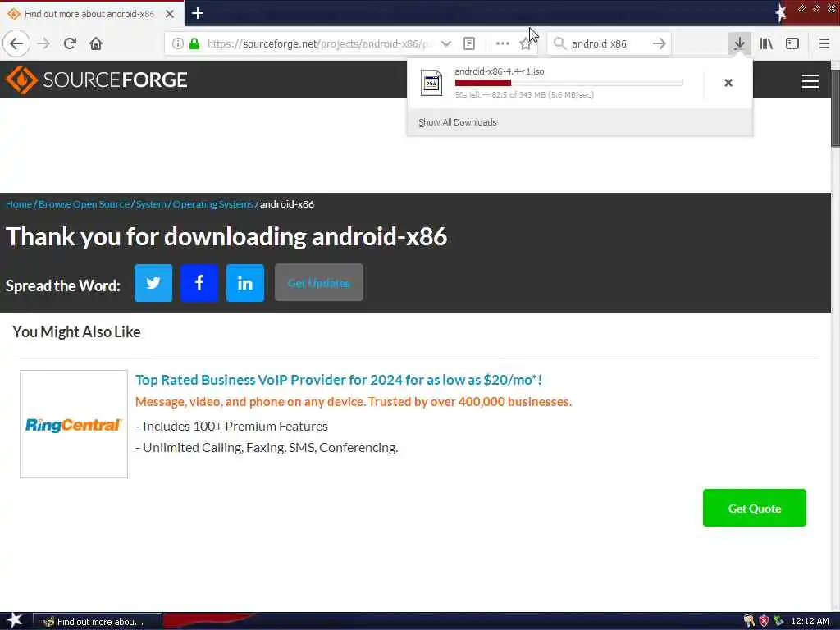Screen dimensions: 840x630
Task: Open the SourceForge site hamburger menu
Action: pyautogui.click(x=810, y=81)
